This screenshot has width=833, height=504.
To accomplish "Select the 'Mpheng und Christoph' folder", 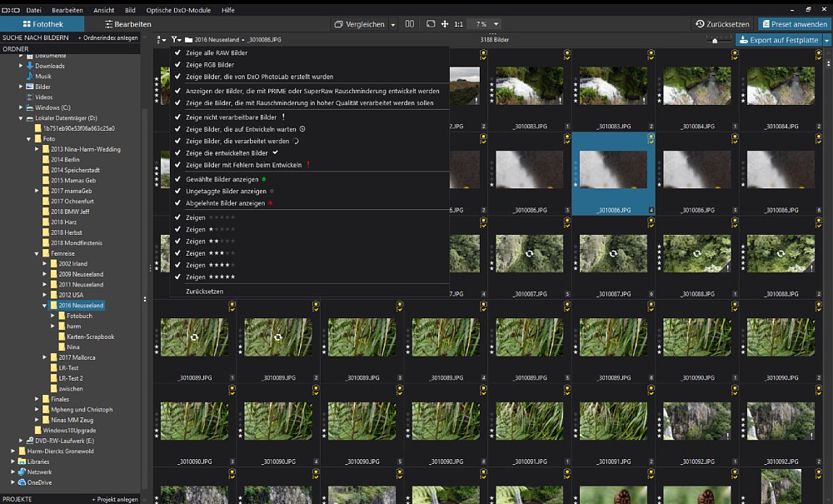I will click(x=82, y=410).
